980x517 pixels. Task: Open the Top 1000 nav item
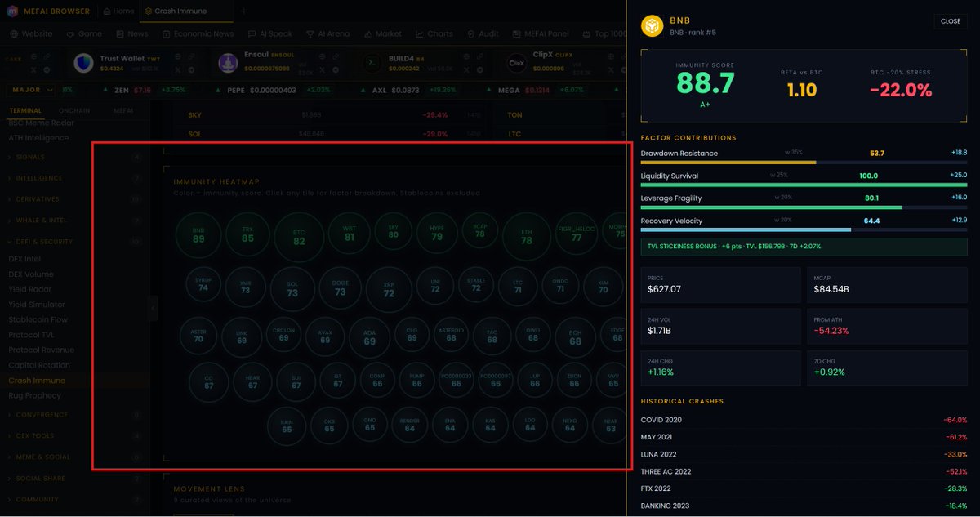604,34
